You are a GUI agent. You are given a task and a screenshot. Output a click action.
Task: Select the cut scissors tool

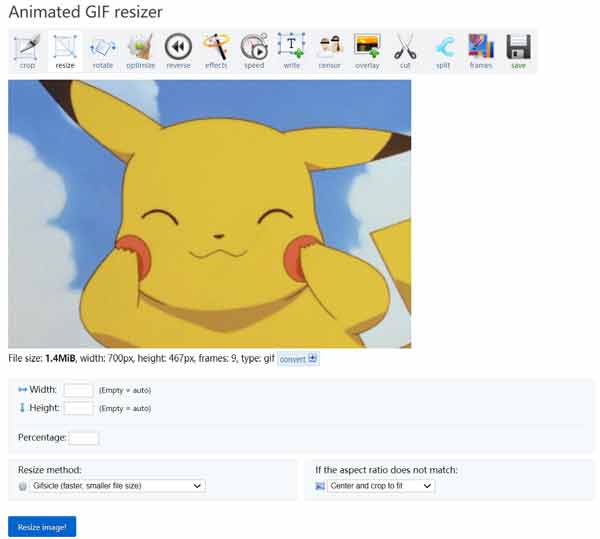[405, 52]
